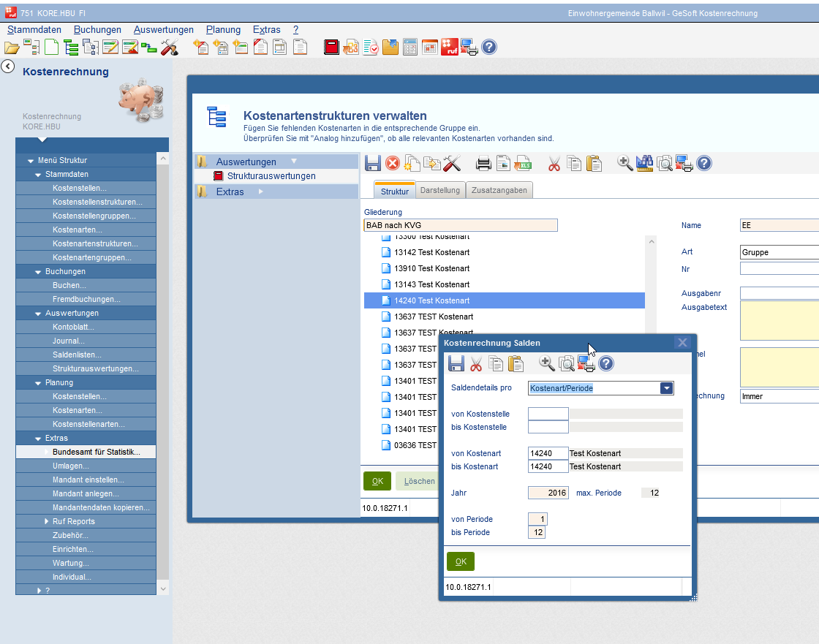
Task: Open the Buchungen menu
Action: [x=97, y=30]
